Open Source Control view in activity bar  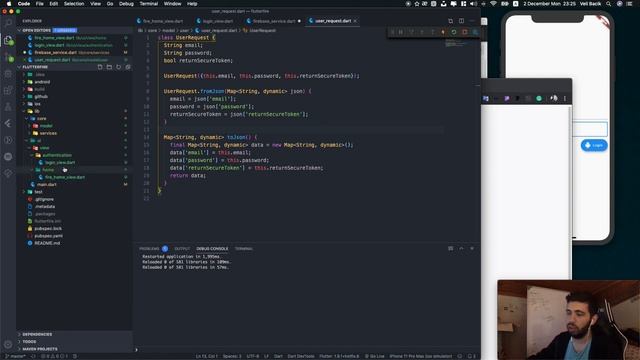[8, 57]
